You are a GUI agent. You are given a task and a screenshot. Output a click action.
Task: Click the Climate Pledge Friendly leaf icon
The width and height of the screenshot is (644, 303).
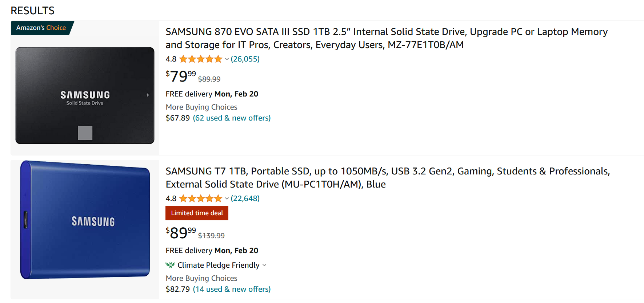click(x=170, y=265)
